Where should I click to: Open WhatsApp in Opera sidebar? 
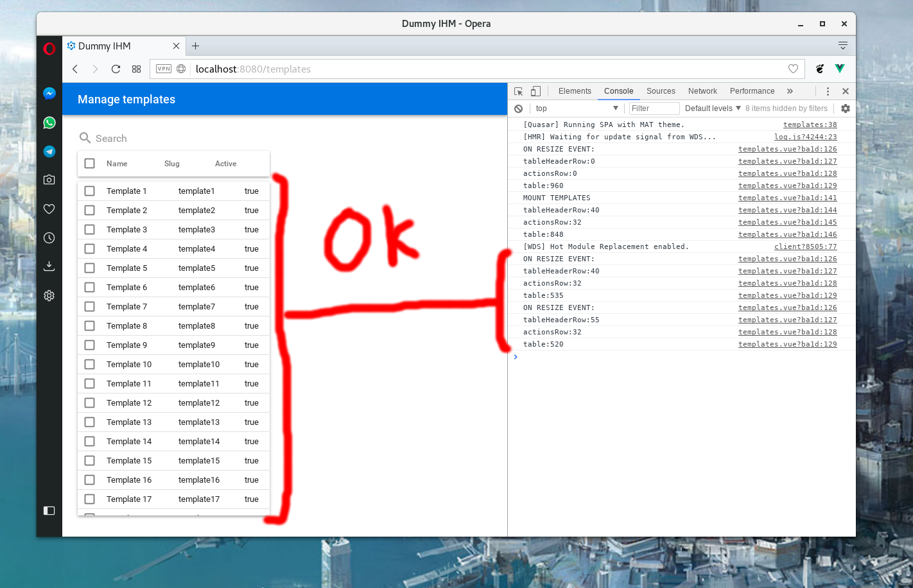[x=49, y=123]
